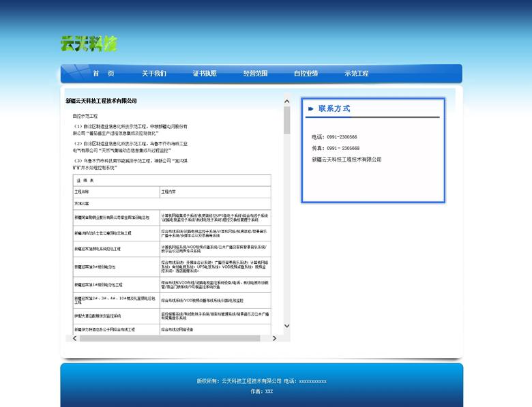The width and height of the screenshot is (532, 407).
Task: Navigate to 自控业绩 section
Action: pos(306,74)
